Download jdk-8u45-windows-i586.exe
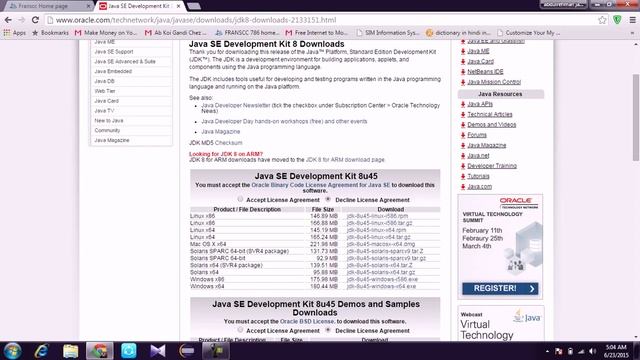The height and width of the screenshot is (360, 640). pyautogui.click(x=382, y=280)
